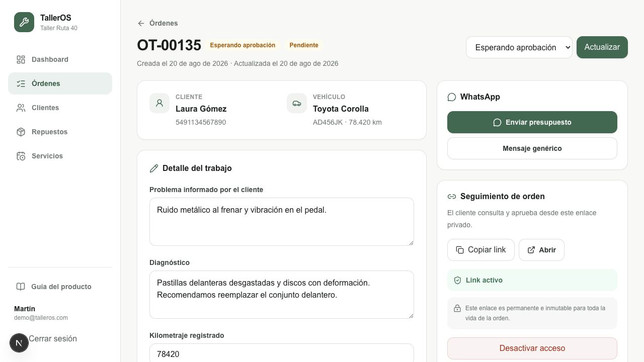Click the round N badge icon bottom-left

click(x=19, y=343)
